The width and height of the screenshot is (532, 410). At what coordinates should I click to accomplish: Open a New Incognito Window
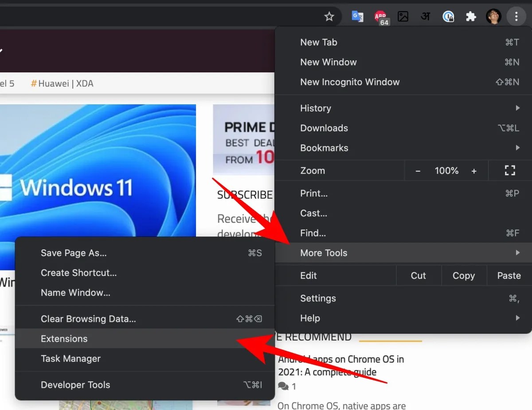[x=350, y=82]
